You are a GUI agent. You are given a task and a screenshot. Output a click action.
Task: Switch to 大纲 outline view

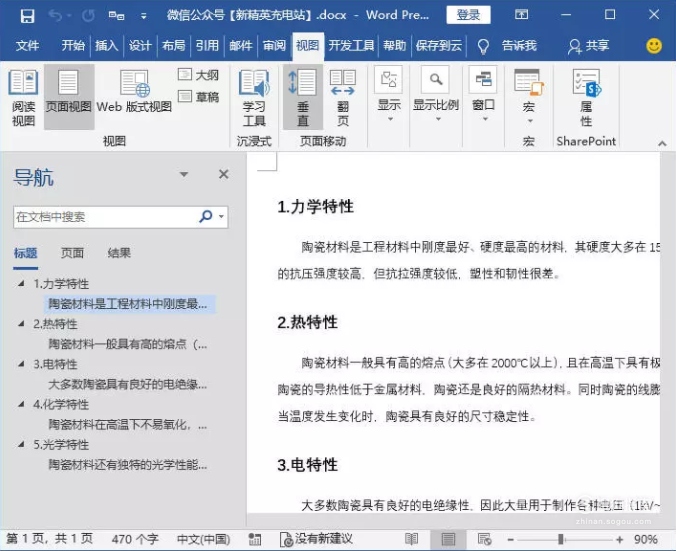click(198, 75)
